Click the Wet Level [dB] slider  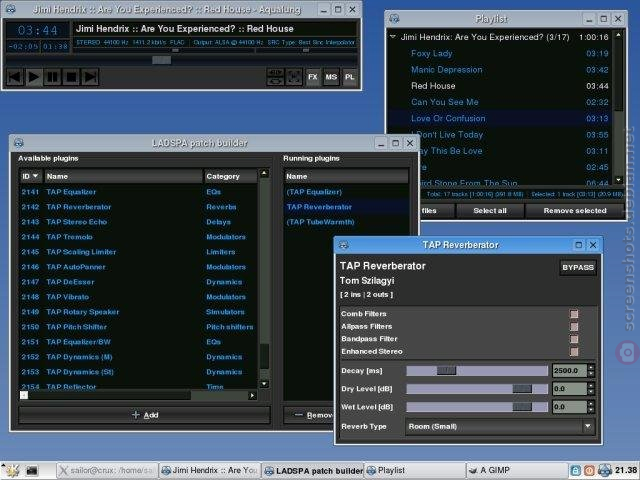coord(477,407)
